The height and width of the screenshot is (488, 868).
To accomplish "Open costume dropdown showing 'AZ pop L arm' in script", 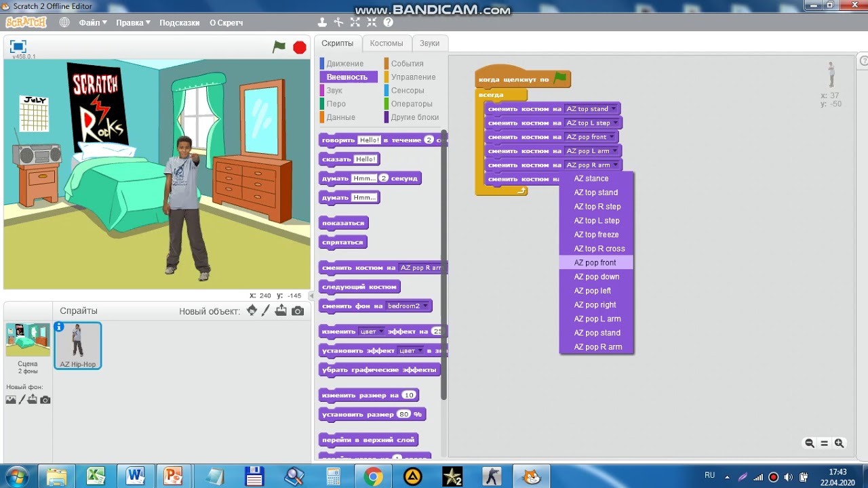I will click(x=592, y=151).
